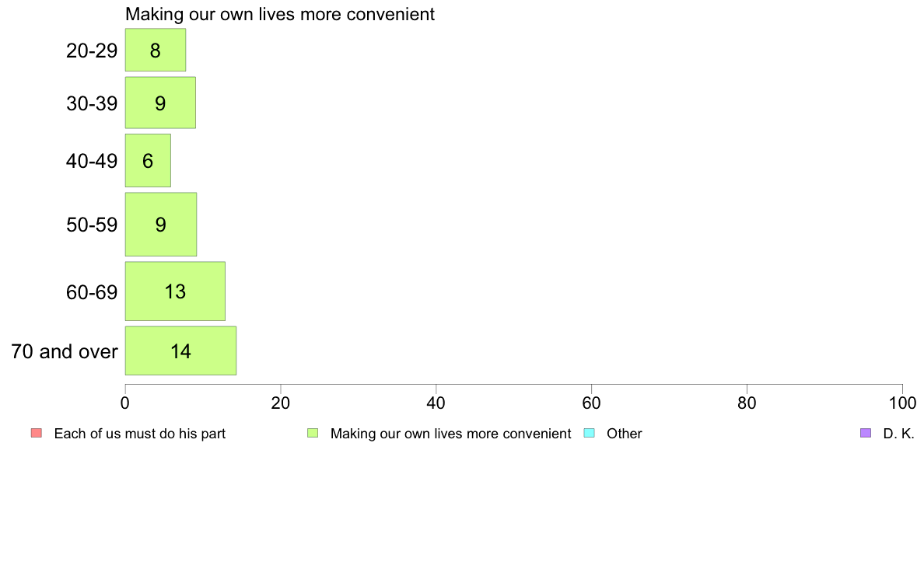Select the 60-69 bar showing 13
The image size is (924, 572).
tap(175, 291)
